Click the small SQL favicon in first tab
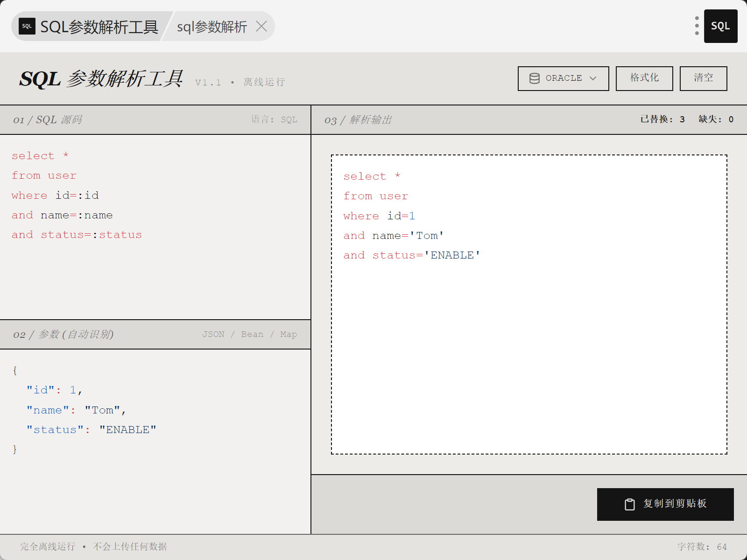This screenshot has width=747, height=560. point(27,27)
